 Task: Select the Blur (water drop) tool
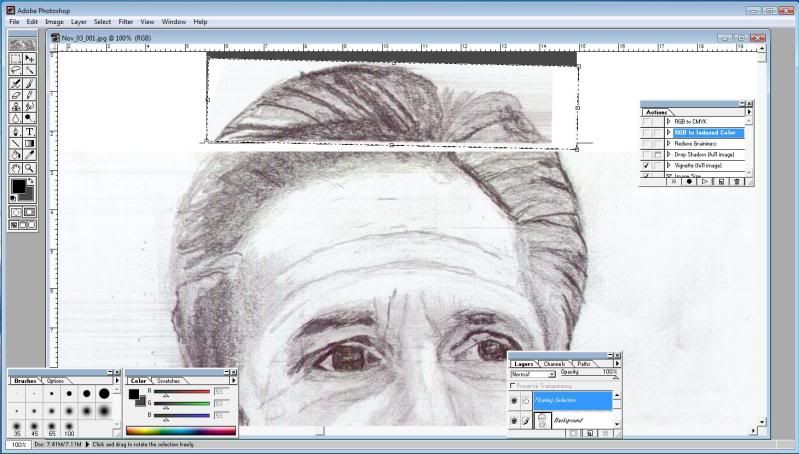[x=16, y=118]
